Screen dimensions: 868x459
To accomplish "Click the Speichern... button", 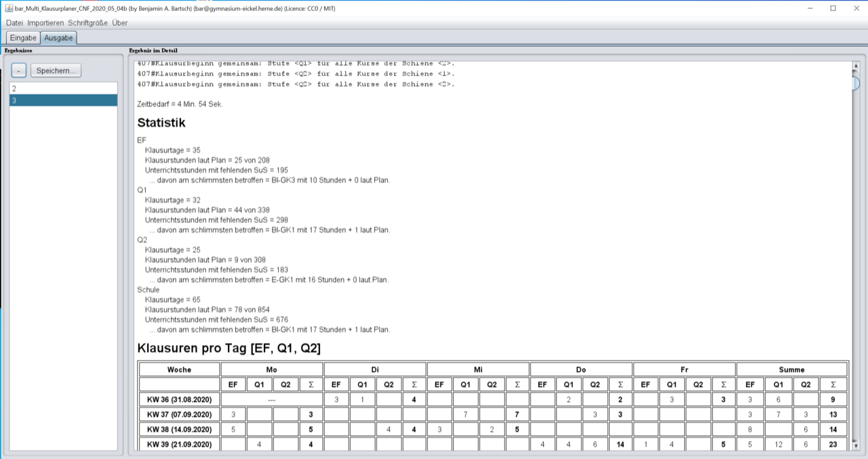I will pyautogui.click(x=57, y=71).
